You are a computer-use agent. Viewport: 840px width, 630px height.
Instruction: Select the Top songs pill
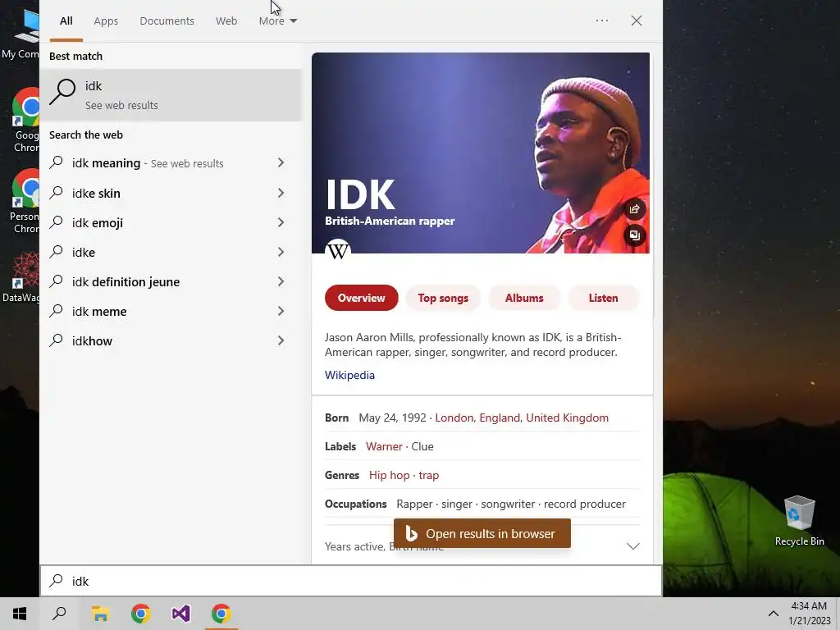tap(443, 298)
